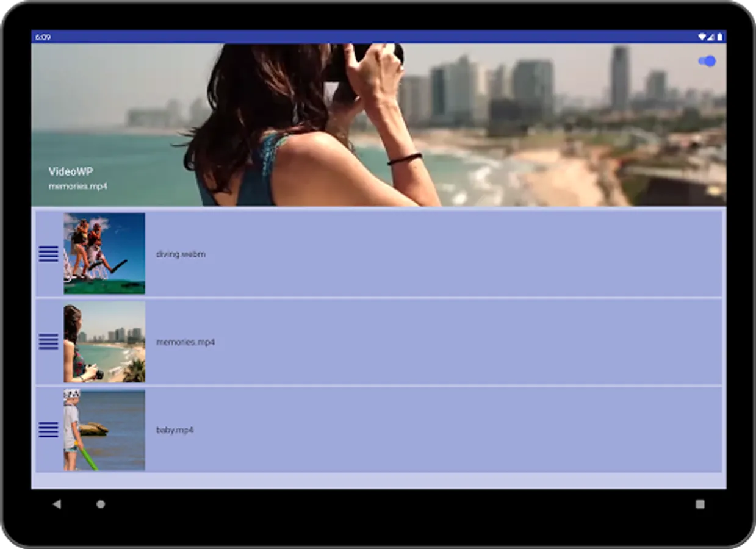This screenshot has width=756, height=549.
Task: Tap the drag handle for baby.mp4
Action: 48,429
